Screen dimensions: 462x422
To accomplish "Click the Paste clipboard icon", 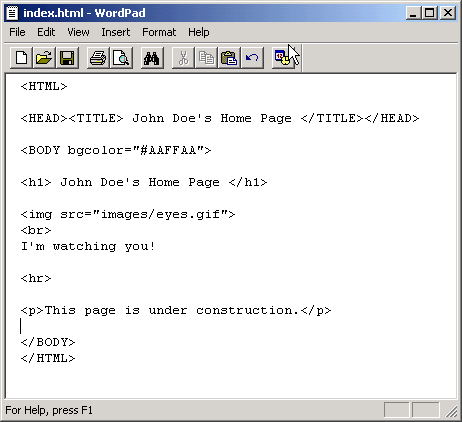I will (229, 58).
